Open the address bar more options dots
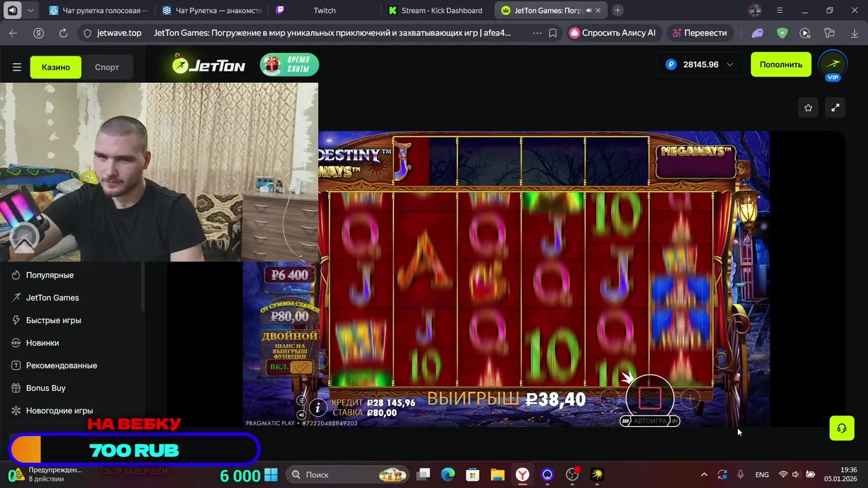This screenshot has width=868, height=488. (x=537, y=33)
